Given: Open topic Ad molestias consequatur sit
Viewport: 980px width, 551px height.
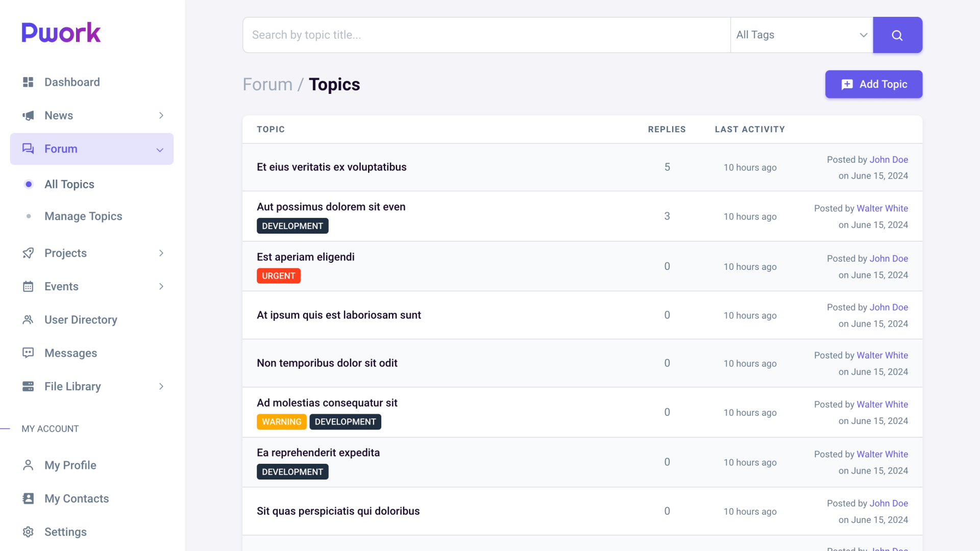Looking at the screenshot, I should (327, 403).
